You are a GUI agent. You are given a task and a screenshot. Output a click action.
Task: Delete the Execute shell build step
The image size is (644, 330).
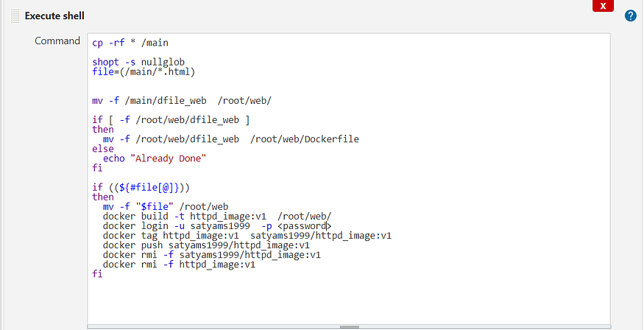click(x=603, y=6)
